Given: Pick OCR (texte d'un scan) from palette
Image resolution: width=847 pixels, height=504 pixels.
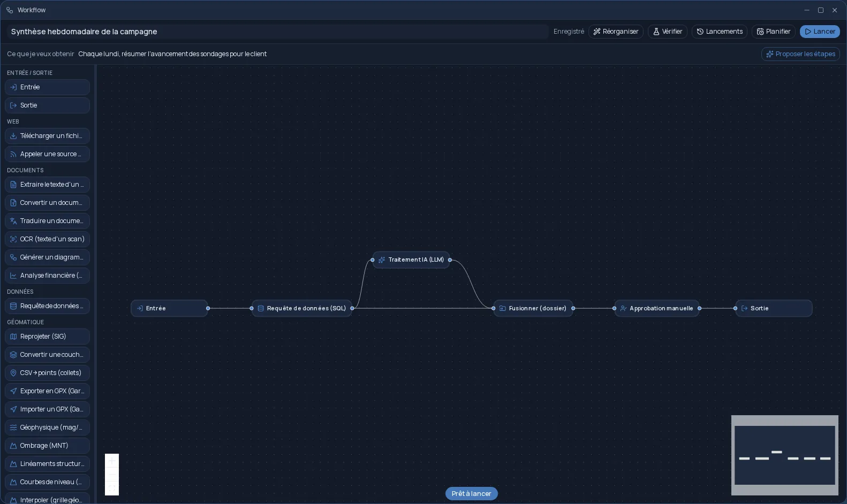Looking at the screenshot, I should pyautogui.click(x=47, y=239).
